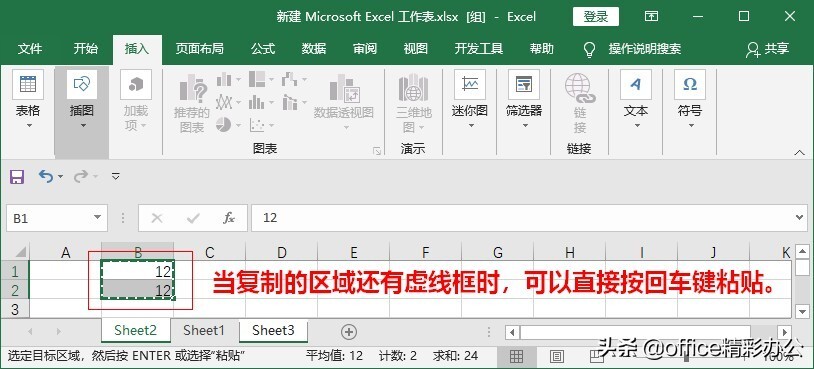Switch to the 数据 (Data) tab
This screenshot has height=369, width=814.
point(314,49)
